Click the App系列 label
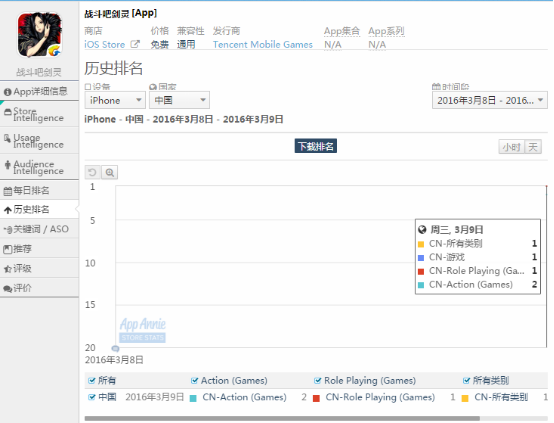 (386, 31)
